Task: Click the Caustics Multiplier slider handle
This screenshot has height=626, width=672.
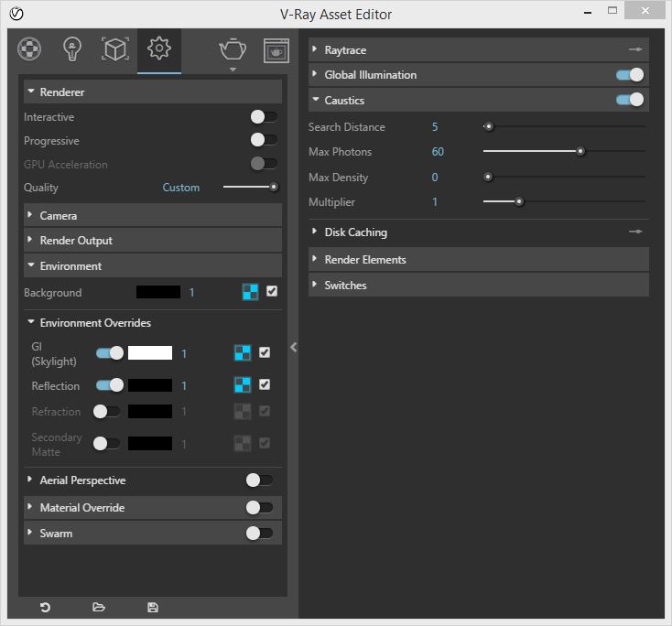Action: pyautogui.click(x=519, y=201)
